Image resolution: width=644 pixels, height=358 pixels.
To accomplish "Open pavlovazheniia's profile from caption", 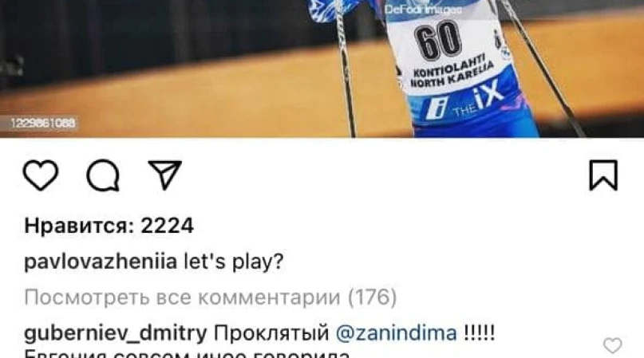I will pos(101,261).
